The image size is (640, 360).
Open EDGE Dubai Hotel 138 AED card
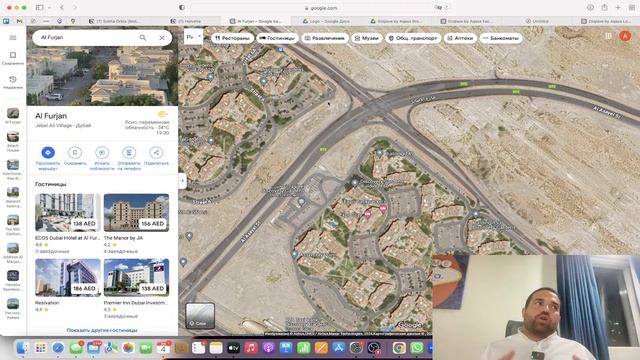(68, 223)
